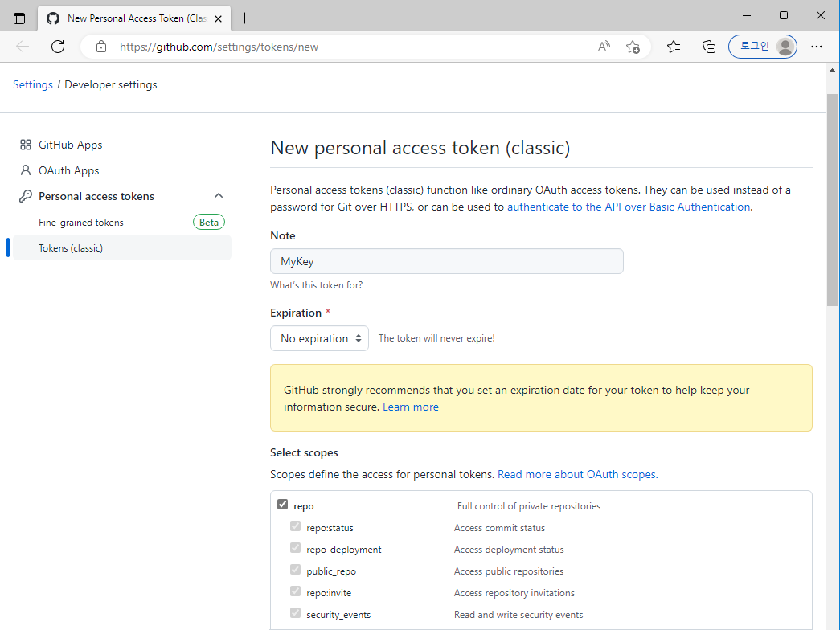Click 'Full control of private repositories' text
The height and width of the screenshot is (630, 840).
pyautogui.click(x=529, y=506)
